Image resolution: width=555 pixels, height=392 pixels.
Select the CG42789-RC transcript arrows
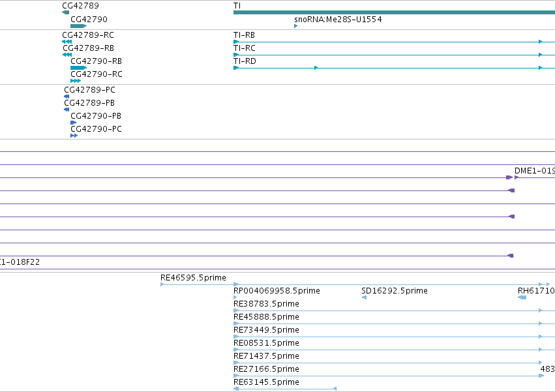coord(67,42)
